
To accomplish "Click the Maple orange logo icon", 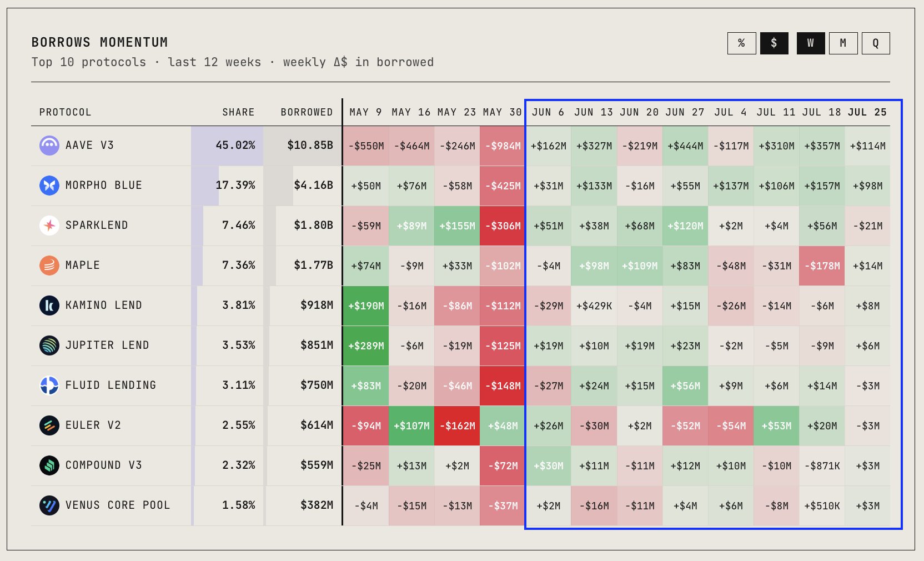I will pyautogui.click(x=49, y=266).
